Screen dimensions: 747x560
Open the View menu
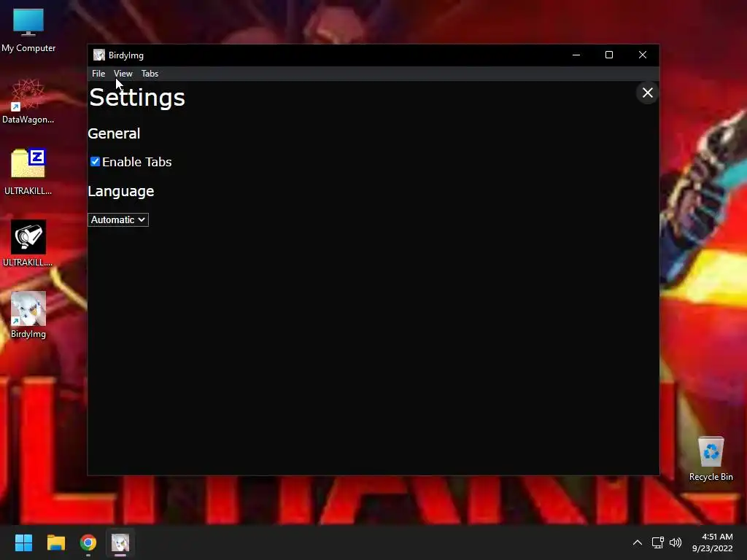123,74
